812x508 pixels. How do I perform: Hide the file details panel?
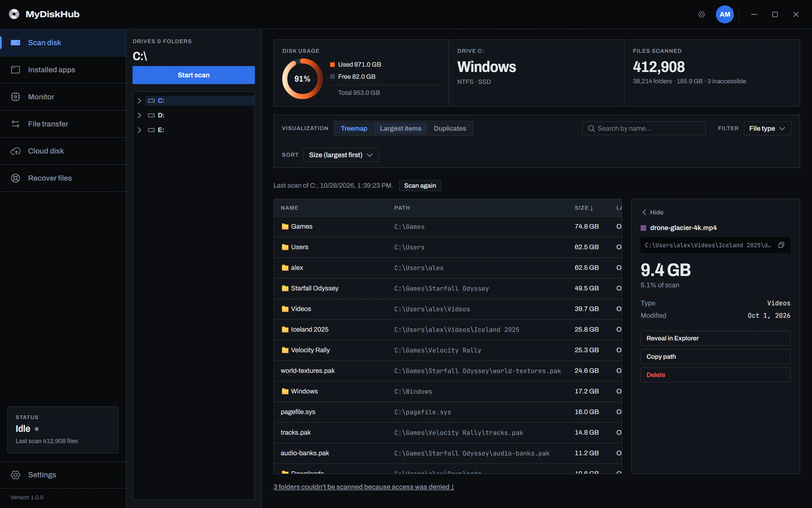(x=653, y=212)
